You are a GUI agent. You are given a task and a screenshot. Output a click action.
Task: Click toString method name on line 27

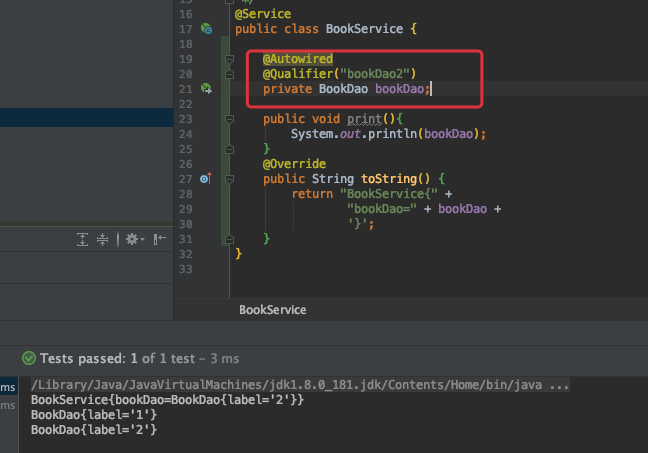389,179
